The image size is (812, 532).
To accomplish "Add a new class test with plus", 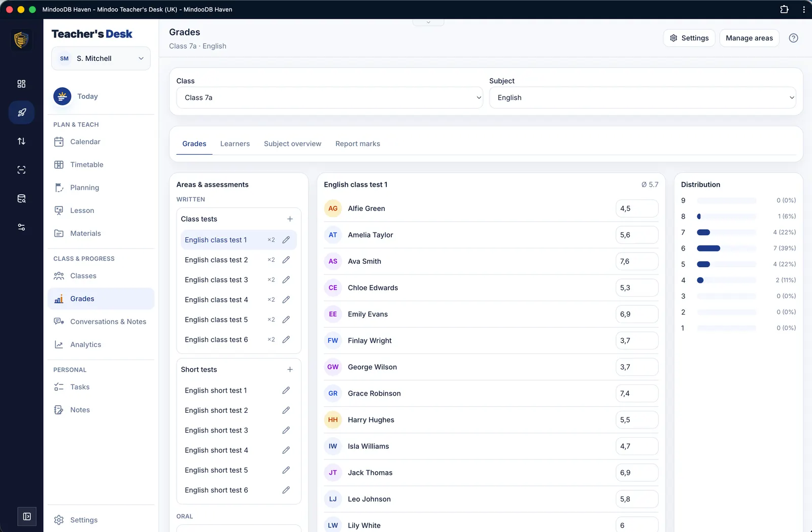I will [290, 219].
